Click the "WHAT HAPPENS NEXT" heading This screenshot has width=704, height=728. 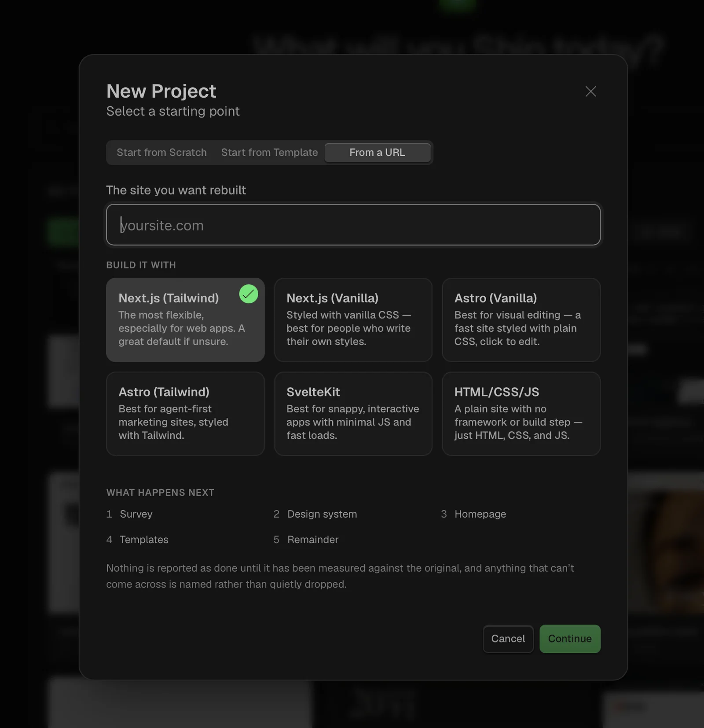pyautogui.click(x=160, y=493)
